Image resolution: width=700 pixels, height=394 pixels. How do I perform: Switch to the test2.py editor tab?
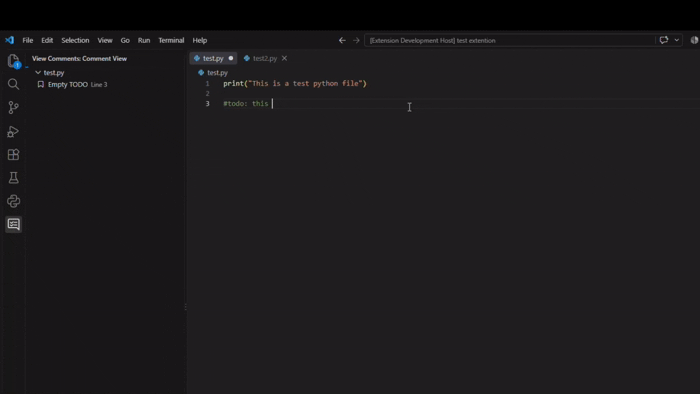[x=264, y=58]
